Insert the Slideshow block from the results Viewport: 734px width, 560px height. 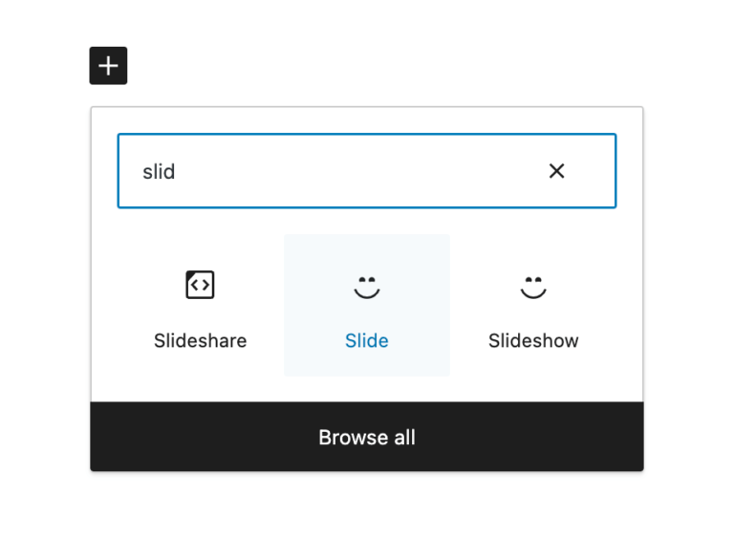coord(533,305)
